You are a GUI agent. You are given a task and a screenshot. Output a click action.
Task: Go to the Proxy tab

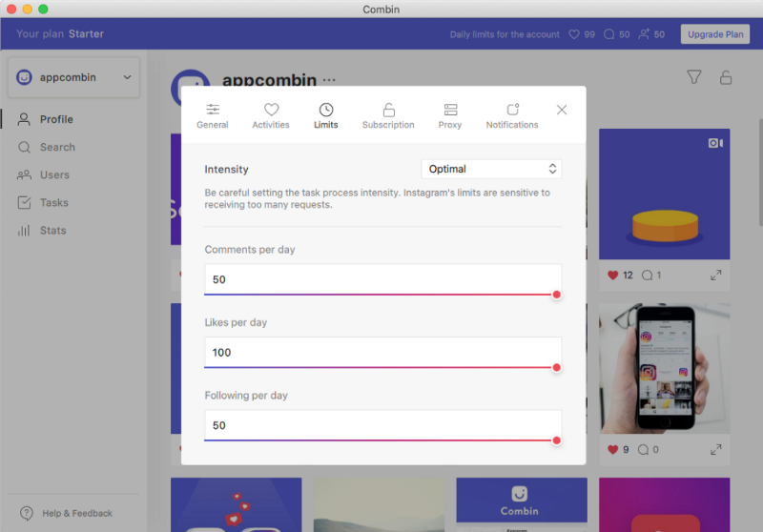tap(450, 116)
